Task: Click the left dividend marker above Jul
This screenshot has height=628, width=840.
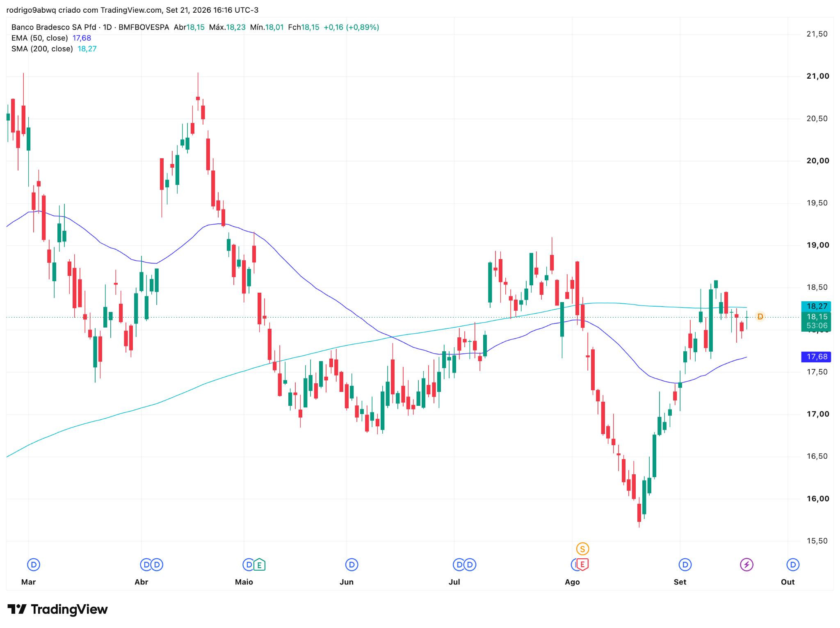Action: 459,565
